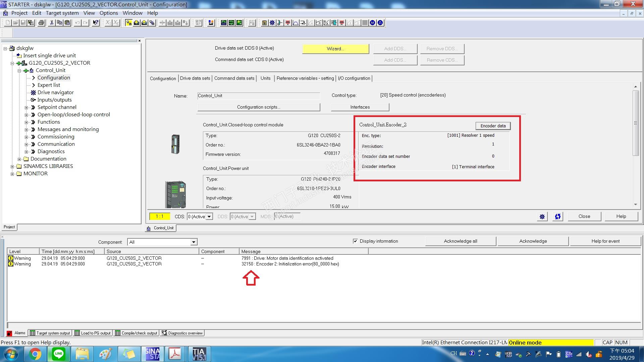This screenshot has height=362, width=644.
Task: Click the blue M icon in toolbar
Action: tap(372, 23)
